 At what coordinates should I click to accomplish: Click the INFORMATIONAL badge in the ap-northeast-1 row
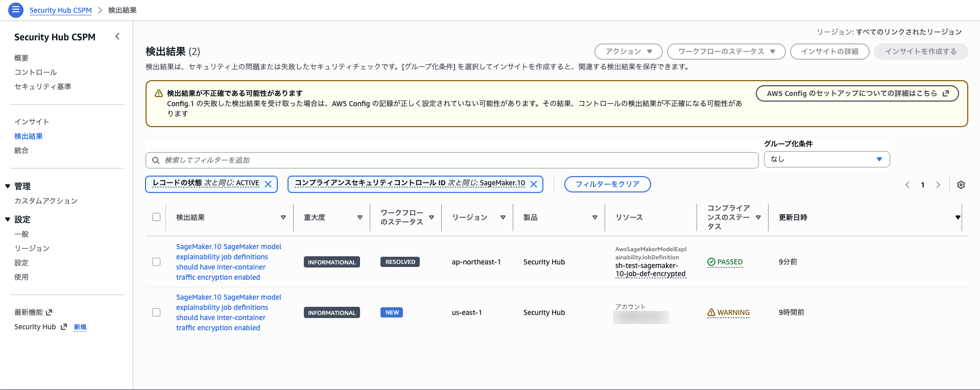tap(332, 262)
